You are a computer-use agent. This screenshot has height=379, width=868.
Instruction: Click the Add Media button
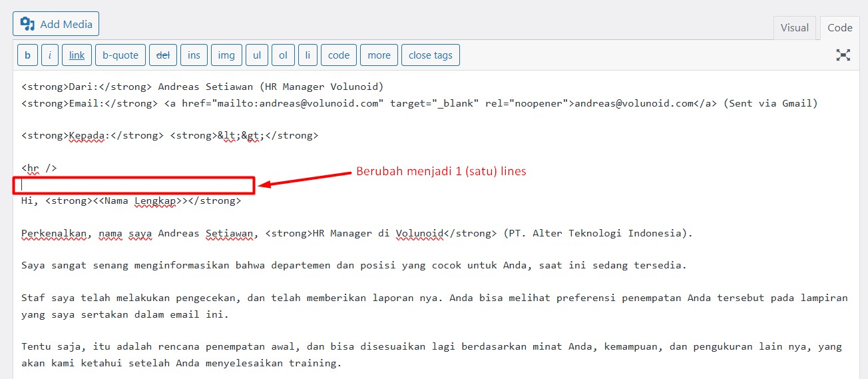tap(56, 24)
